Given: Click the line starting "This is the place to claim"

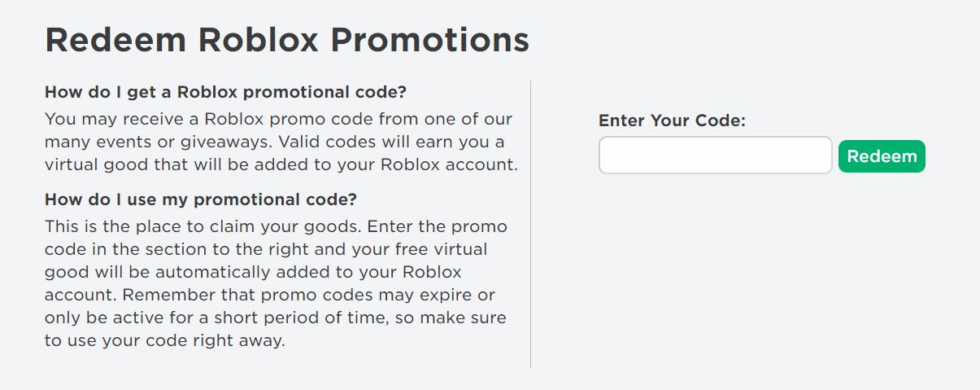Looking at the screenshot, I should (276, 226).
